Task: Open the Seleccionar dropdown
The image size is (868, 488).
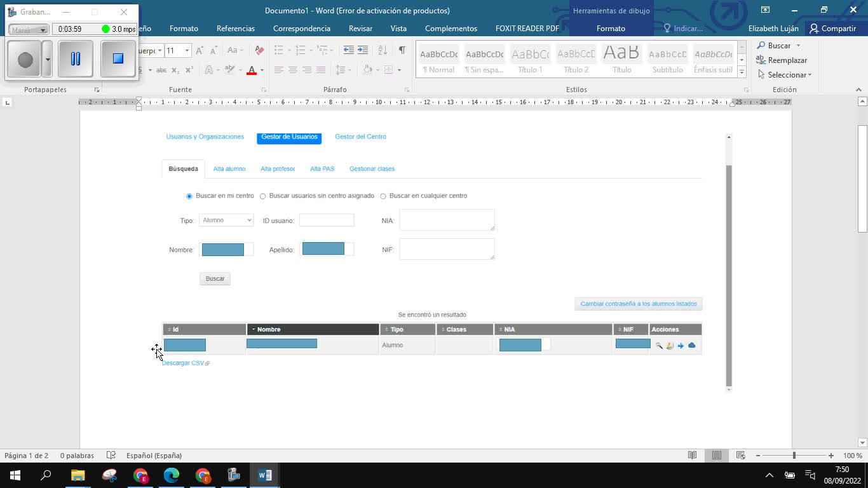Action: pyautogui.click(x=785, y=75)
